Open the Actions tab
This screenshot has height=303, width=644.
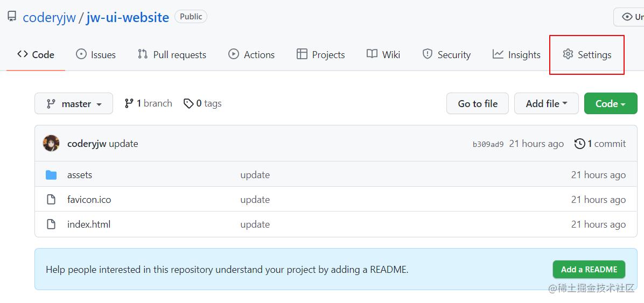(251, 55)
